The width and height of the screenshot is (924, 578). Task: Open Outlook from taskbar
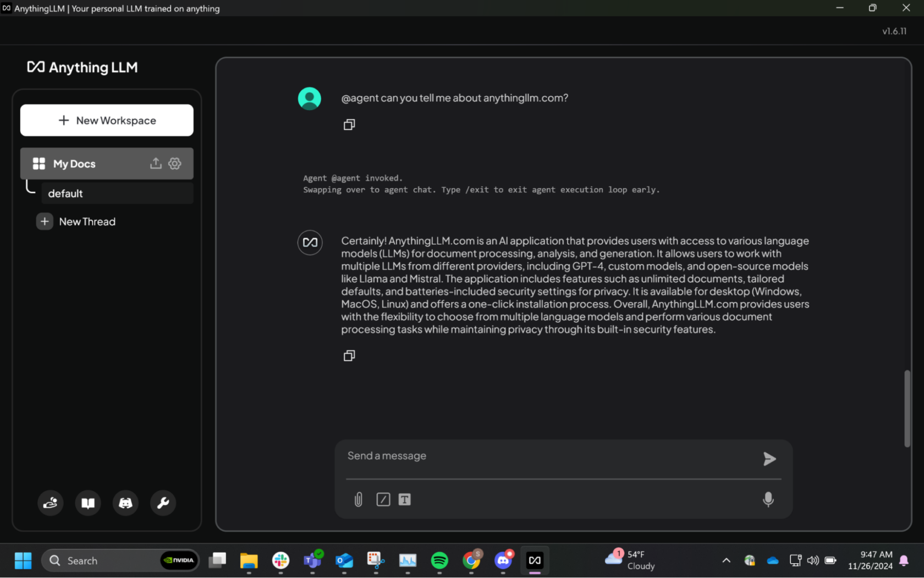click(x=344, y=560)
